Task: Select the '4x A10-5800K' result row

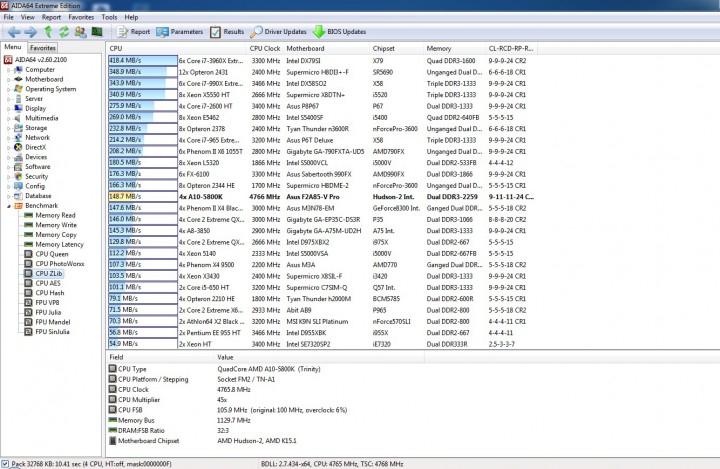Action: click(x=321, y=197)
